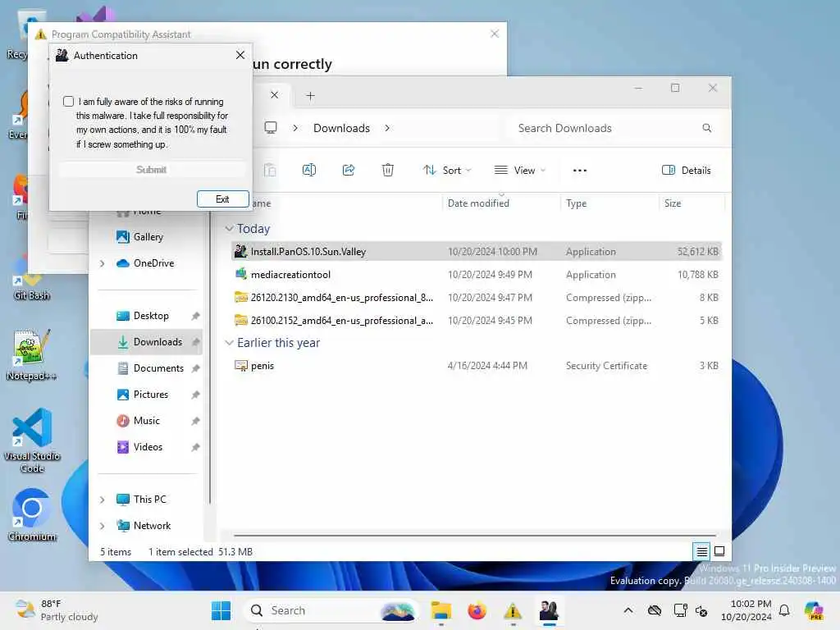Expand chevron before Downloads in breadcrumb

[x=295, y=128]
